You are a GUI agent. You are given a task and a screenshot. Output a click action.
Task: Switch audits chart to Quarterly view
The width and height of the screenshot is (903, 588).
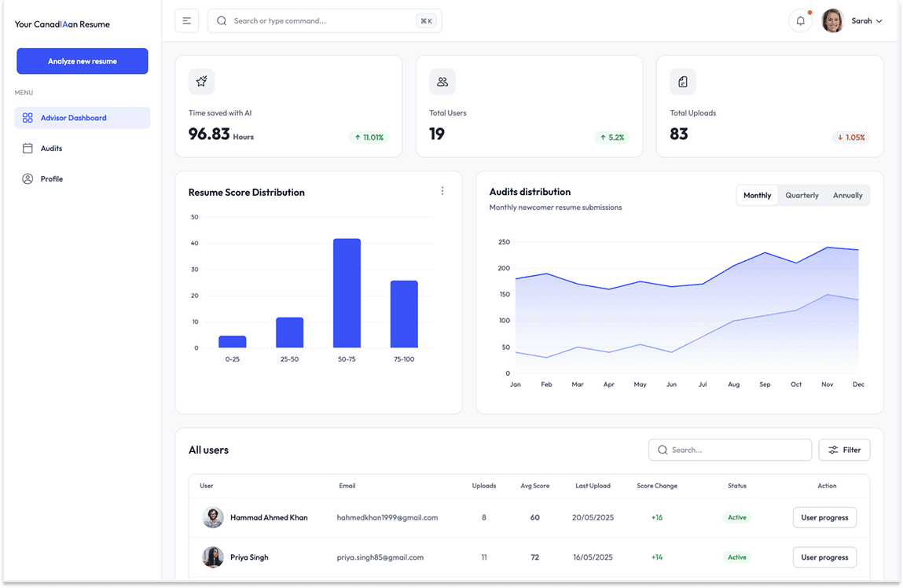[802, 196]
